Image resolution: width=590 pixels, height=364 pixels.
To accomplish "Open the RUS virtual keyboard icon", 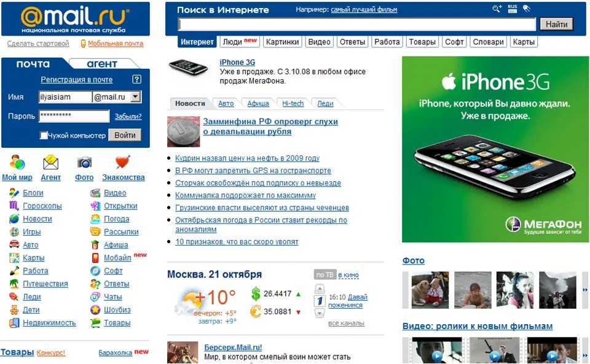I will (513, 9).
